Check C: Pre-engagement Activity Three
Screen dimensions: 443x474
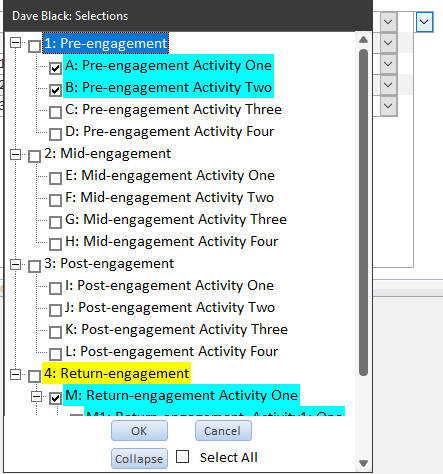tap(55, 112)
